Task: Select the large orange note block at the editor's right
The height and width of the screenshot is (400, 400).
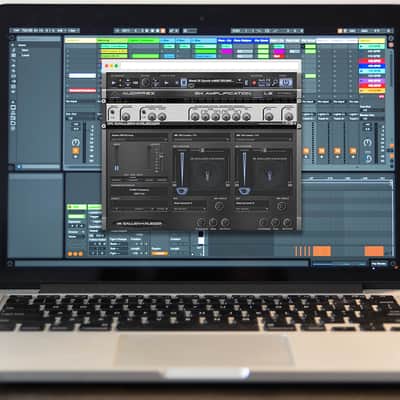Action: point(374,251)
